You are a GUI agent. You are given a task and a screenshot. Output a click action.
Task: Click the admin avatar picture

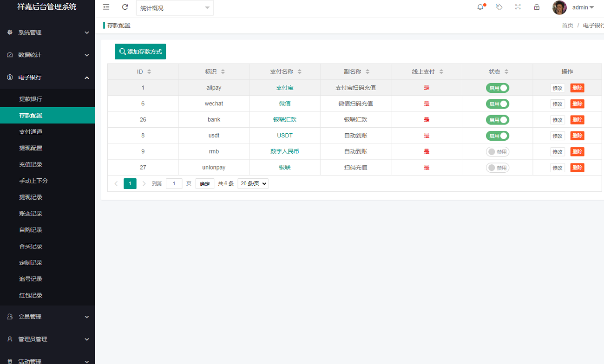[559, 7]
